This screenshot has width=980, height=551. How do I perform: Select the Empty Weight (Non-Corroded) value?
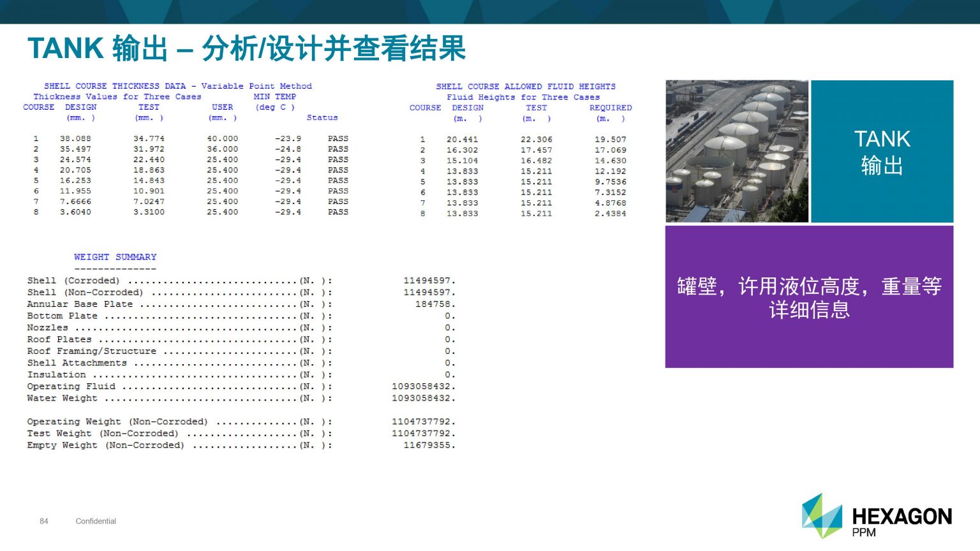click(429, 445)
